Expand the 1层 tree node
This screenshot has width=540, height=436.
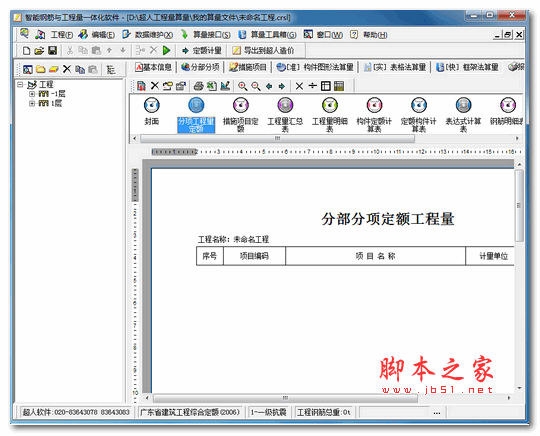click(32, 103)
